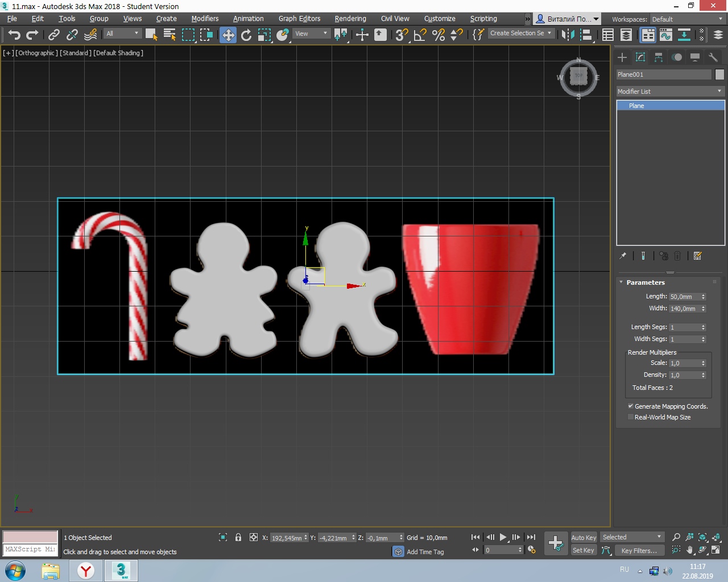This screenshot has height=582, width=728.
Task: Toggle the Selection Lock padlock
Action: (x=238, y=538)
